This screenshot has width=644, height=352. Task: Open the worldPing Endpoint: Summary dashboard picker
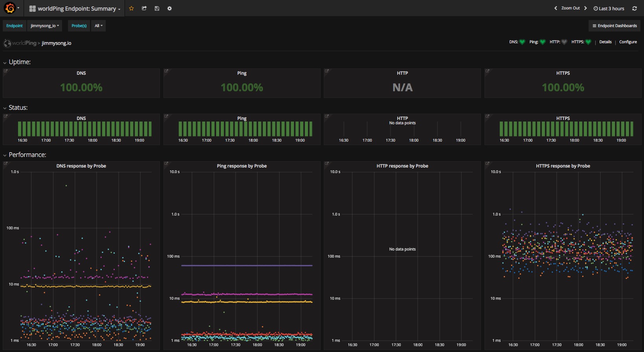(x=75, y=9)
